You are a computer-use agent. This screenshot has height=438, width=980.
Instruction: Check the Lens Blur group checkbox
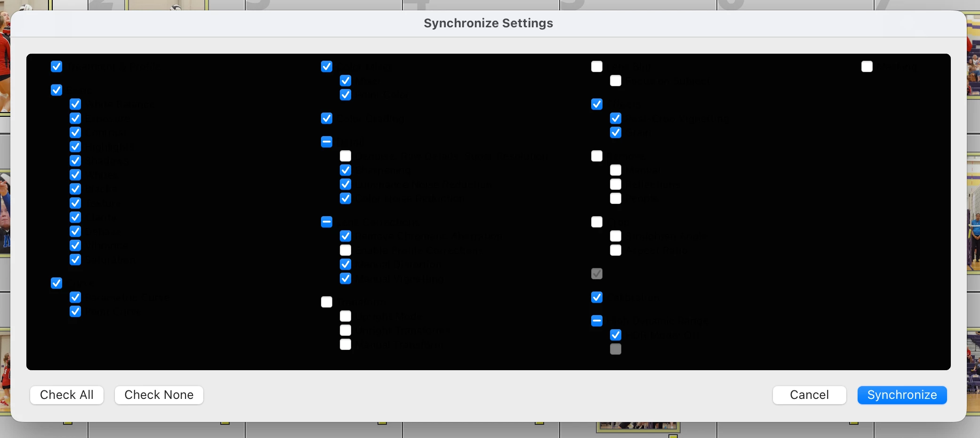tap(597, 66)
